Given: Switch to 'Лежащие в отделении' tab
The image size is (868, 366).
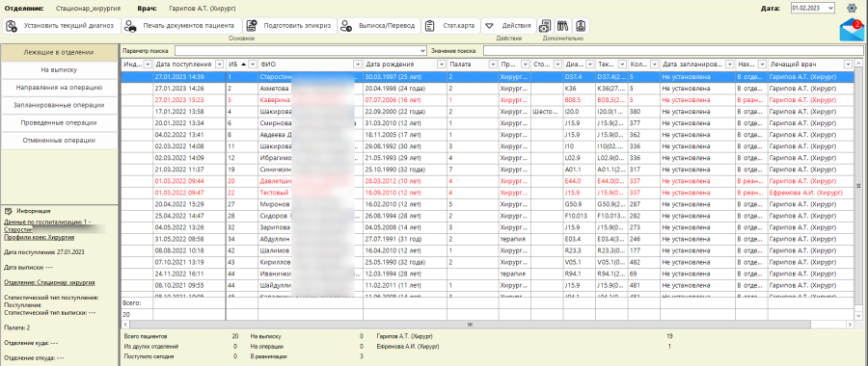Looking at the screenshot, I should 59,52.
